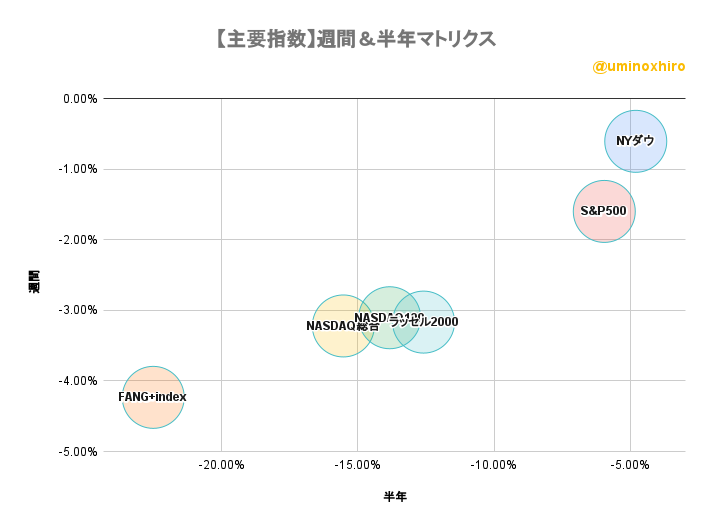Click the NYダウ bubble
The image size is (712, 530).
click(x=635, y=141)
